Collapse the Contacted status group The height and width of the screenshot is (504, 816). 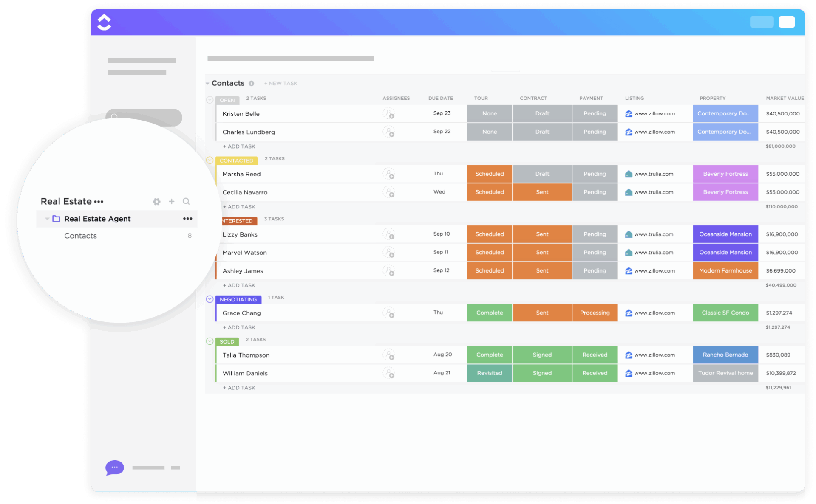click(210, 160)
